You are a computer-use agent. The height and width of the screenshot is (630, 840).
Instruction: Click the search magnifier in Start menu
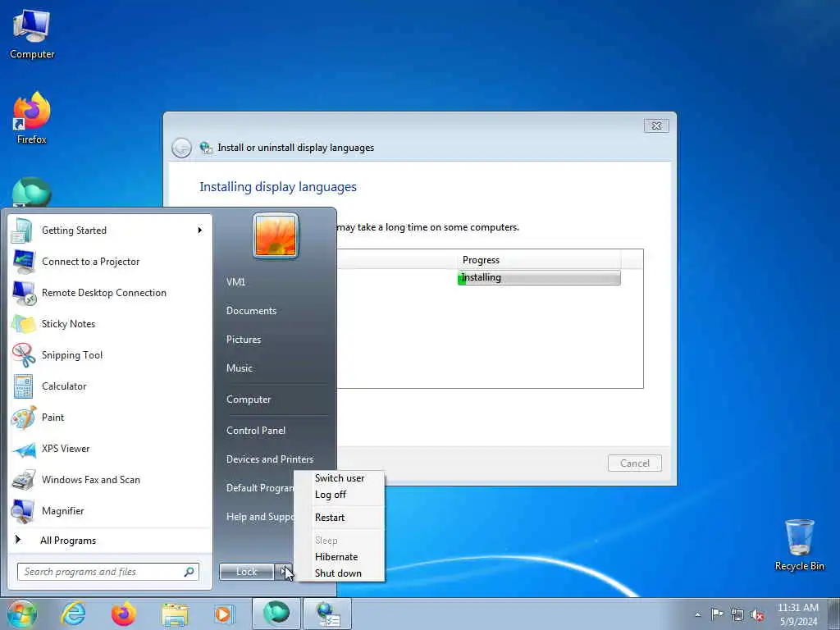pyautogui.click(x=189, y=572)
